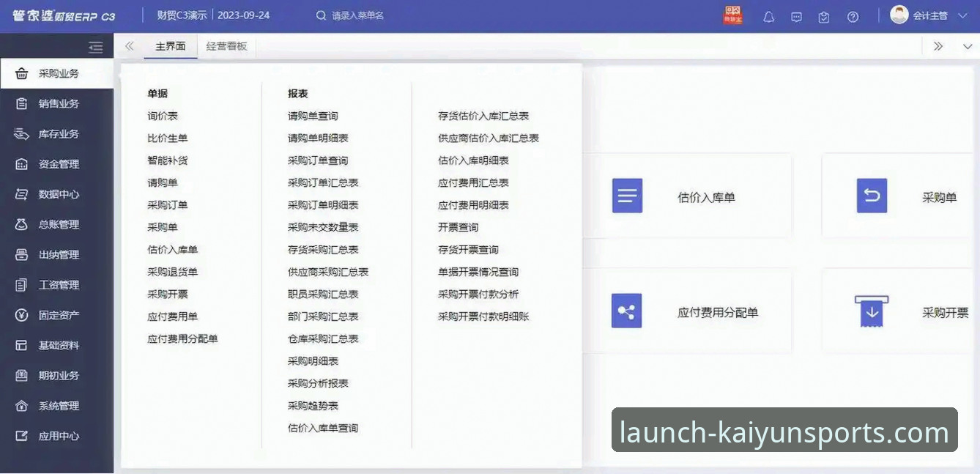Click the 应付费用分配单 share-style tile icon

627,310
